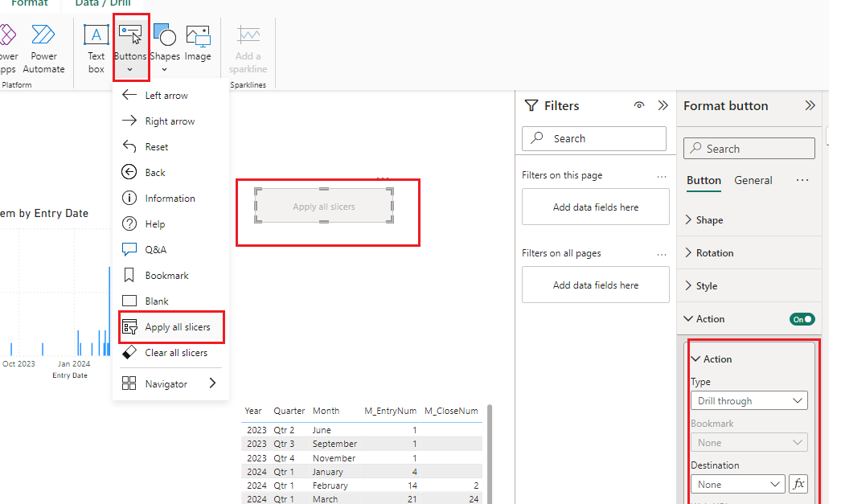
Task: Switch to the General tab
Action: 753,181
